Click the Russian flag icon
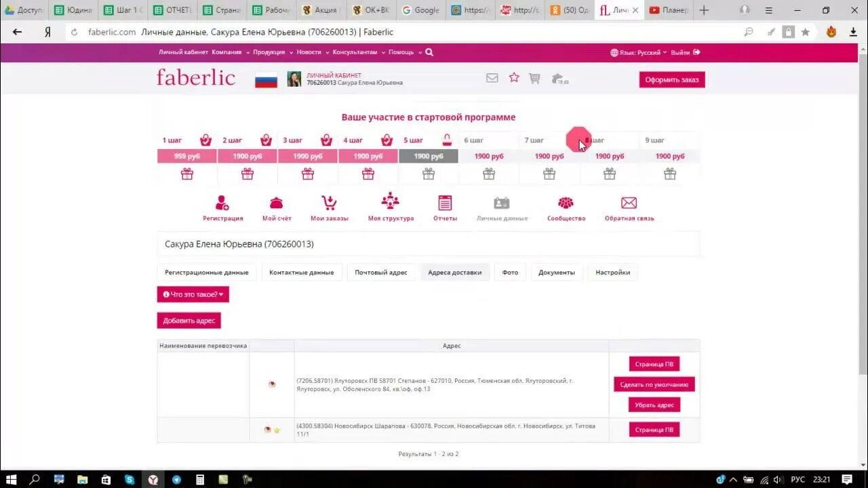868x488 pixels. (266, 79)
